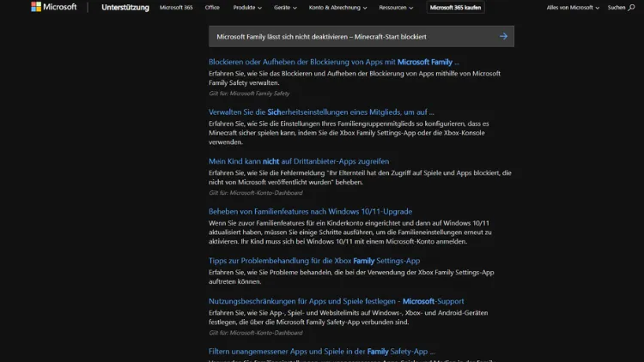Screen dimensions: 644x362
Task: Expand the Produkte dropdown
Action: (247, 8)
